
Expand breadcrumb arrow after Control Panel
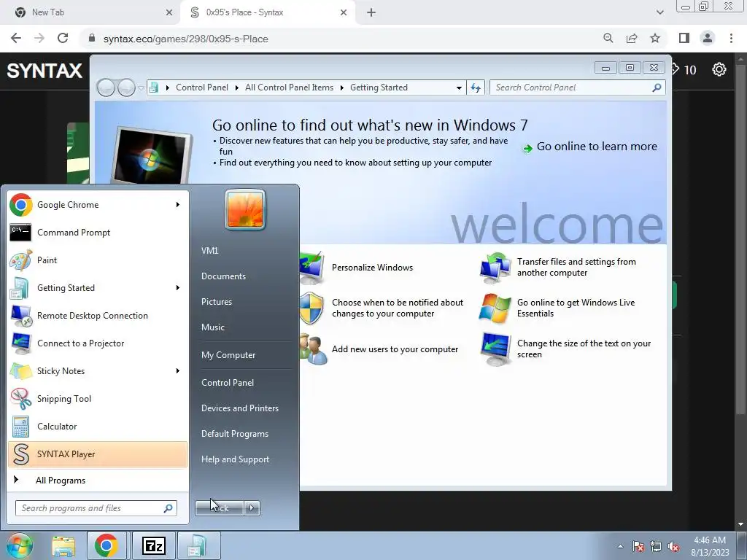237,87
